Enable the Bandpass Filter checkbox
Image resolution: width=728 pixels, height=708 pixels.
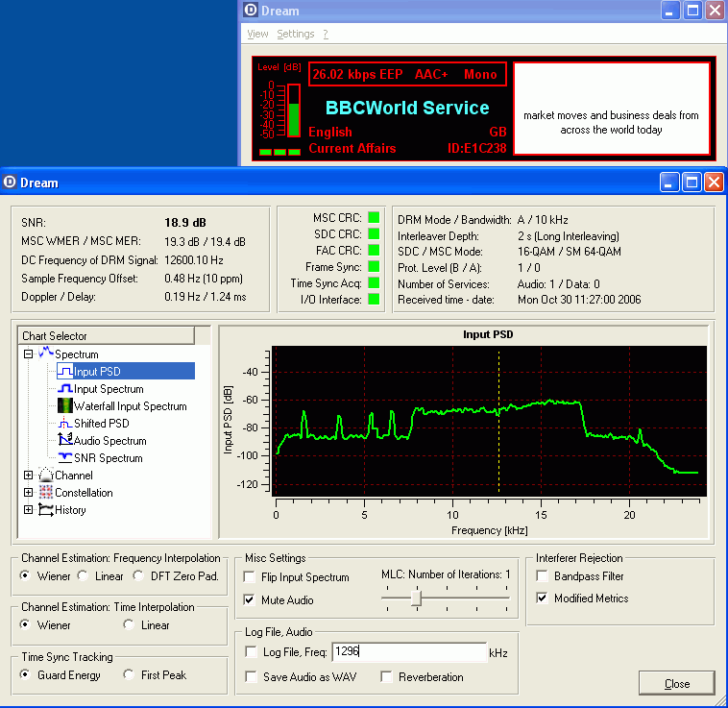point(542,575)
